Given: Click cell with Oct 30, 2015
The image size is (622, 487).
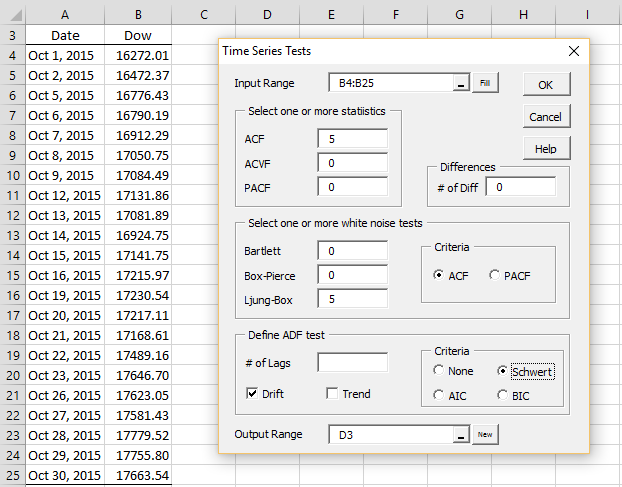Looking at the screenshot, I should [x=65, y=475].
